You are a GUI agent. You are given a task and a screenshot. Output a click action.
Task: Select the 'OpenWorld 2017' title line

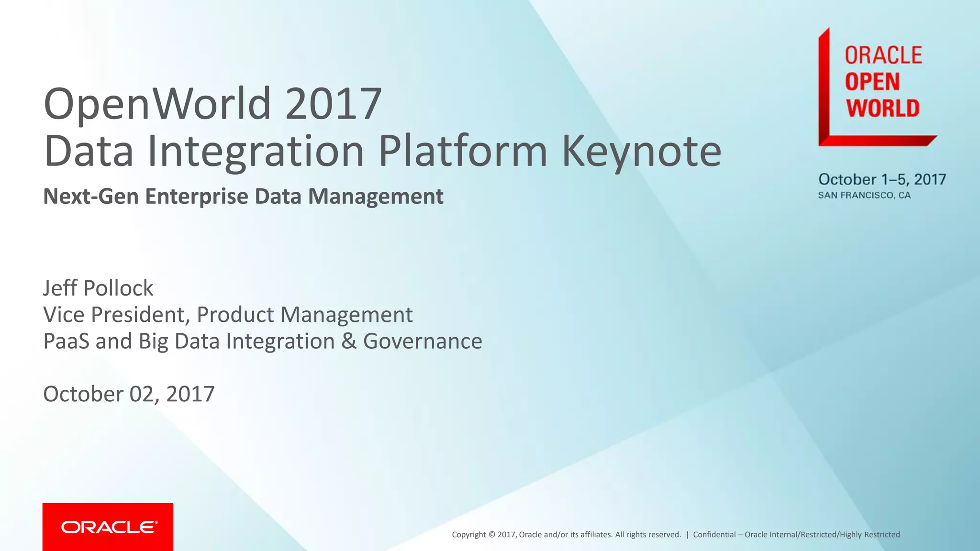(x=212, y=103)
